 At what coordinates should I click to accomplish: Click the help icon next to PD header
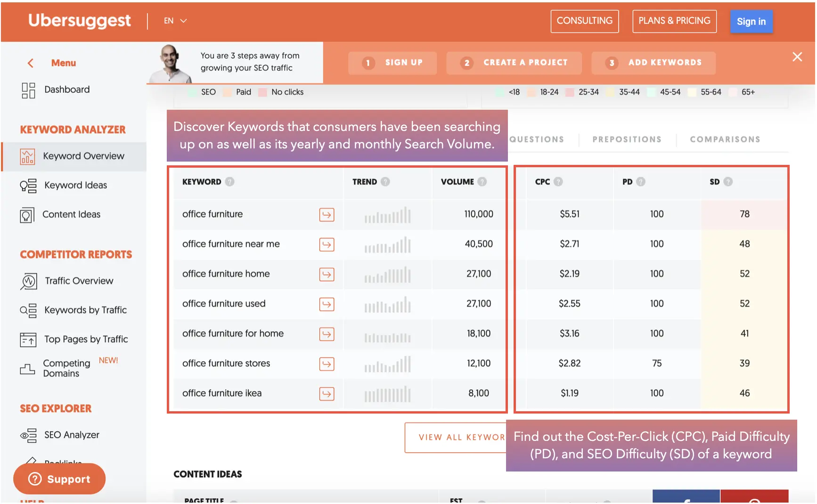click(640, 182)
